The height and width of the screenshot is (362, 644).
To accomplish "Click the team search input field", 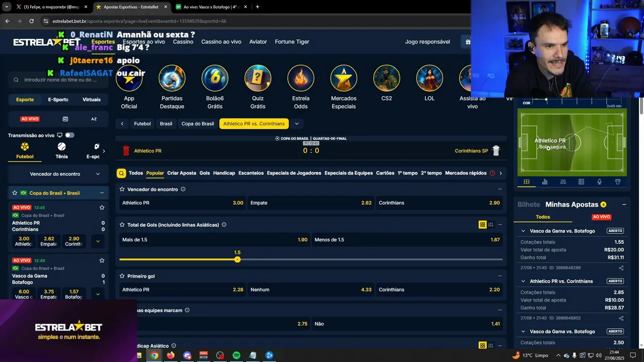I will click(58, 80).
